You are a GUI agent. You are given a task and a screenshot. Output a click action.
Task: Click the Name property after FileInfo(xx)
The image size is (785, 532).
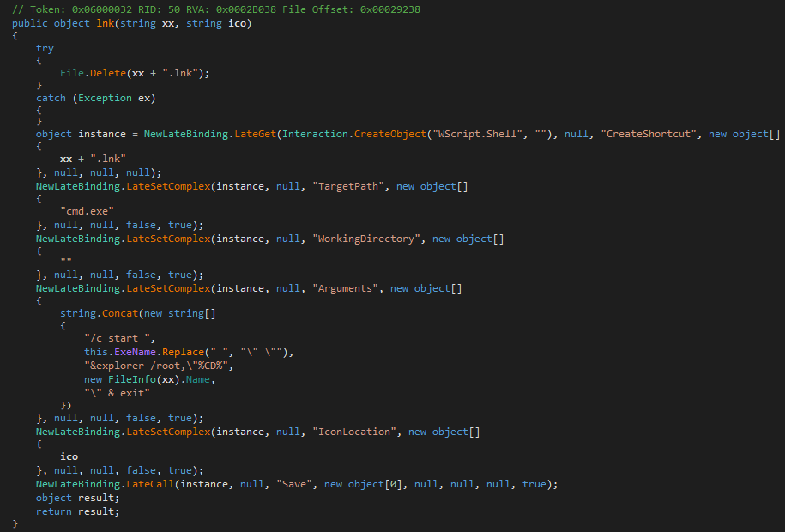point(198,380)
